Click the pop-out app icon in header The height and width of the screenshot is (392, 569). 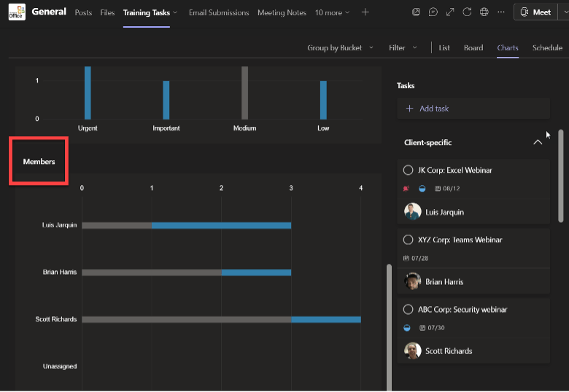point(417,12)
